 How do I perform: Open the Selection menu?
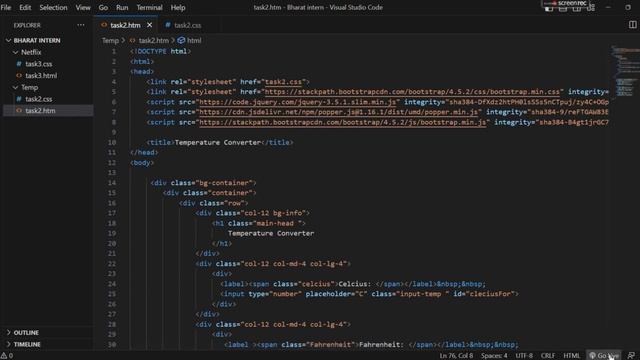pos(53,7)
